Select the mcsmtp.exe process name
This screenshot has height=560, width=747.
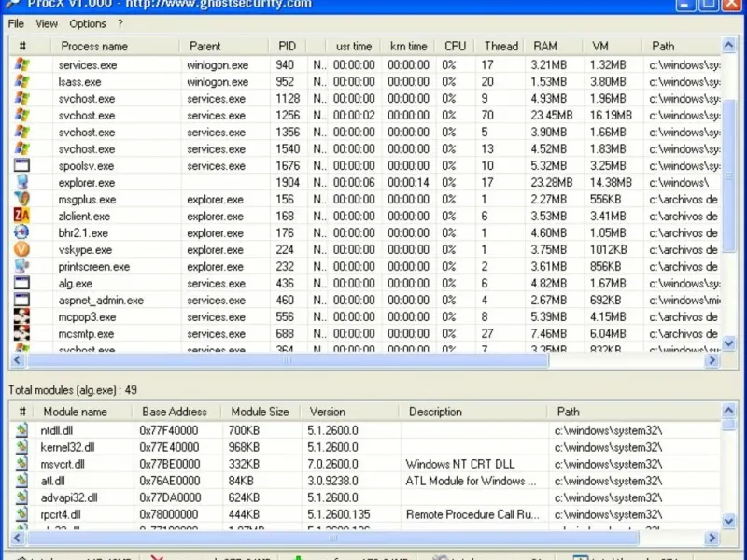tap(86, 334)
